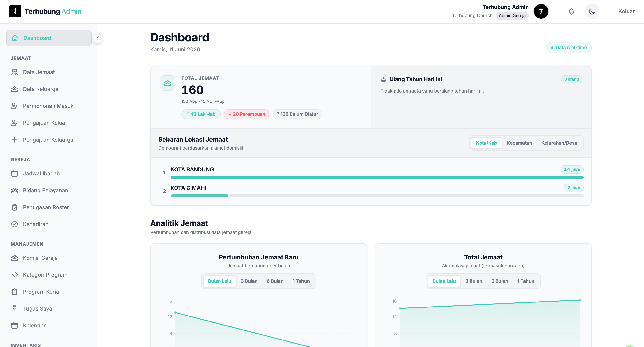The image size is (644, 347).
Task: Open the Permohonan Masuk label
Action: pos(48,106)
